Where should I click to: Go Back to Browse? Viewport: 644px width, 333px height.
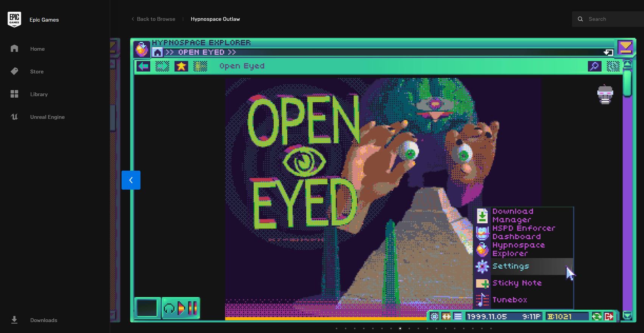click(153, 19)
